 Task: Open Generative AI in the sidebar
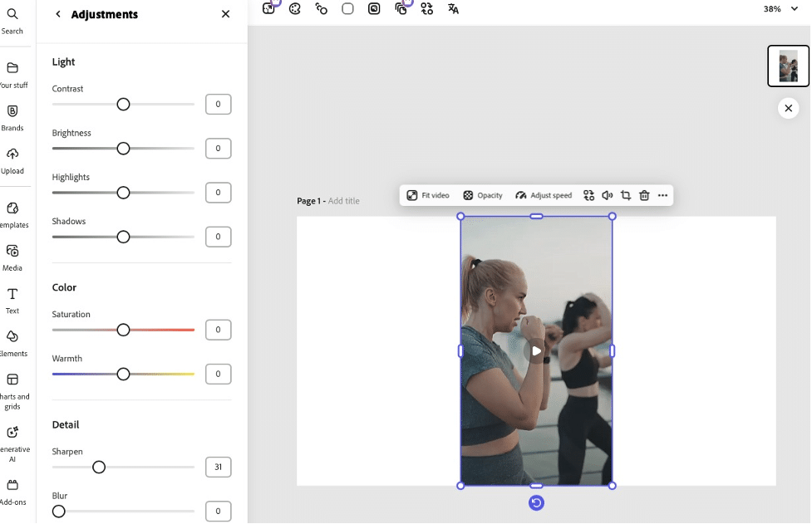click(12, 444)
